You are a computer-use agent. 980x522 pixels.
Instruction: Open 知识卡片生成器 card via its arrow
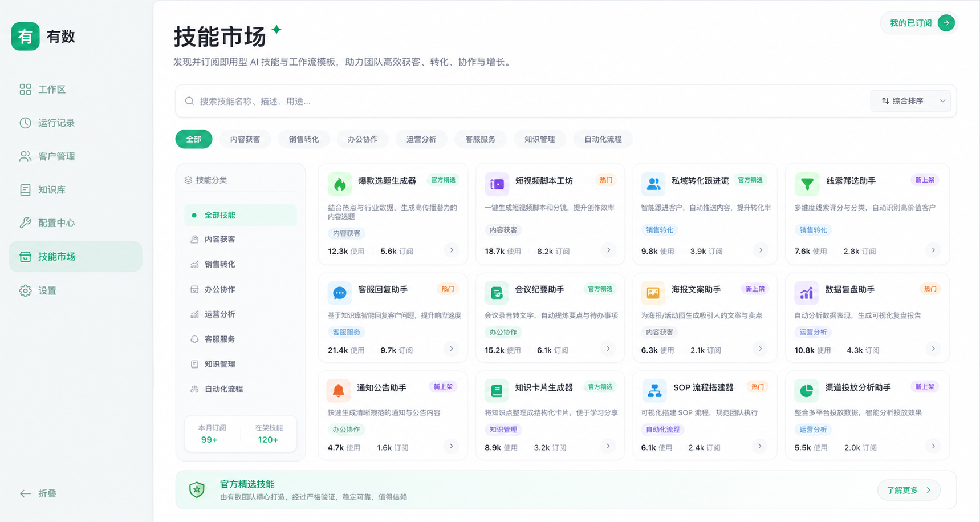pyautogui.click(x=608, y=446)
